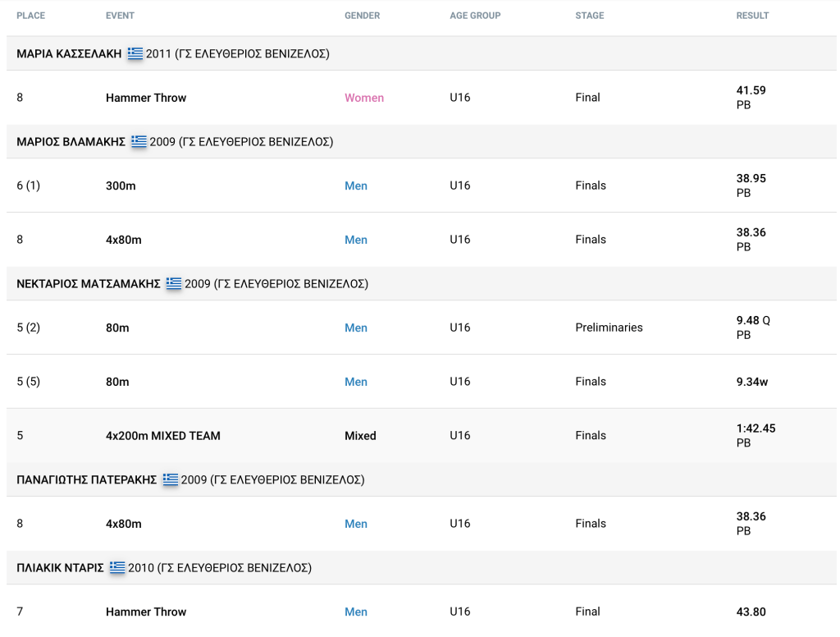
Task: Click Greek flag beside ΠΑΝΑΓΙΩΤΗΣ ΠΑΤΕΡΑΚΗΣ
Action: pyautogui.click(x=171, y=479)
